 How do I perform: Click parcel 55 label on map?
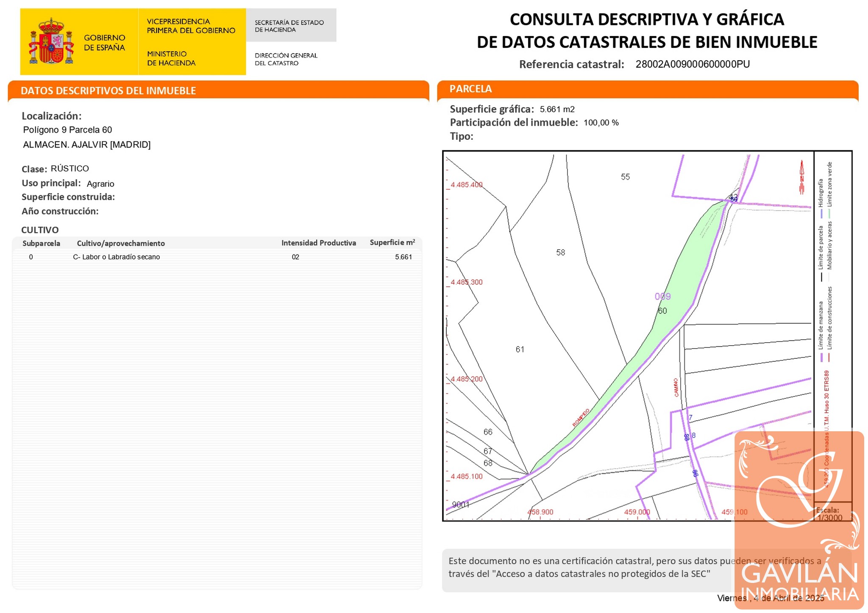(625, 177)
